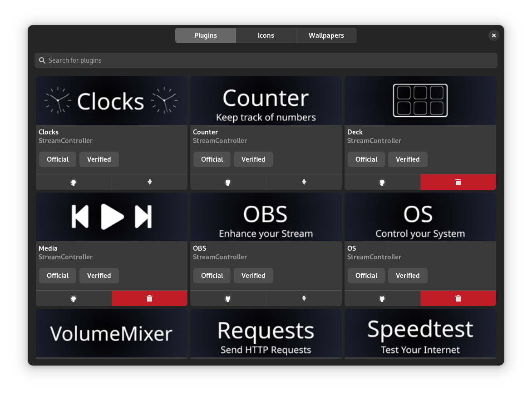Open the VolumeMixer plugin banner
The width and height of the screenshot is (532, 396).
(112, 333)
